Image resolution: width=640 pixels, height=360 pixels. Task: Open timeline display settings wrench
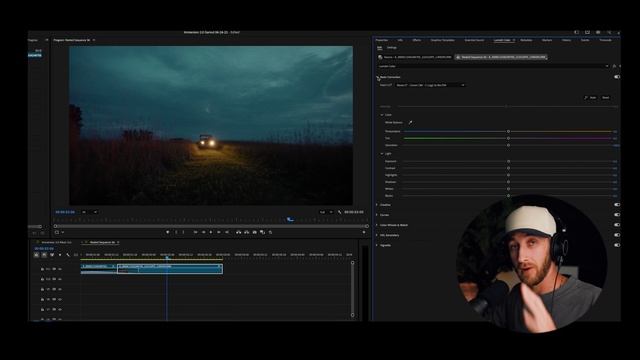pyautogui.click(x=68, y=255)
